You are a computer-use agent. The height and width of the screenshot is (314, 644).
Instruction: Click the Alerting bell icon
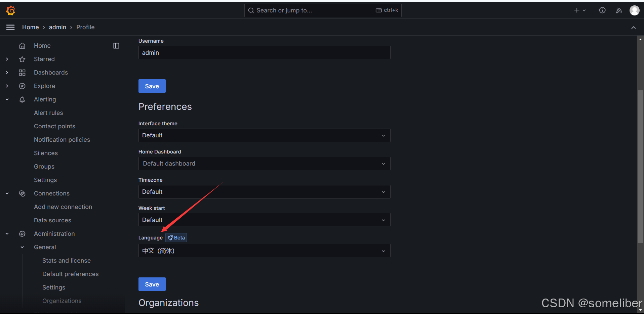[x=22, y=99]
